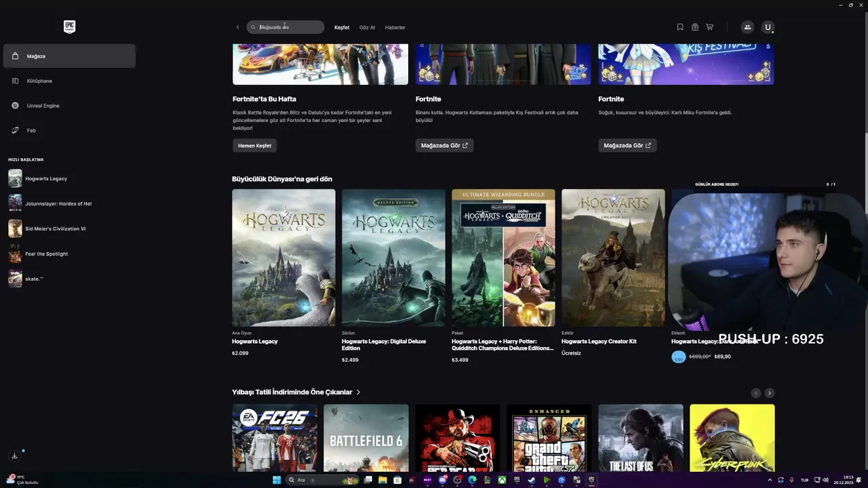The image size is (868, 488).
Task: Open the Windows Start menu
Action: [277, 480]
